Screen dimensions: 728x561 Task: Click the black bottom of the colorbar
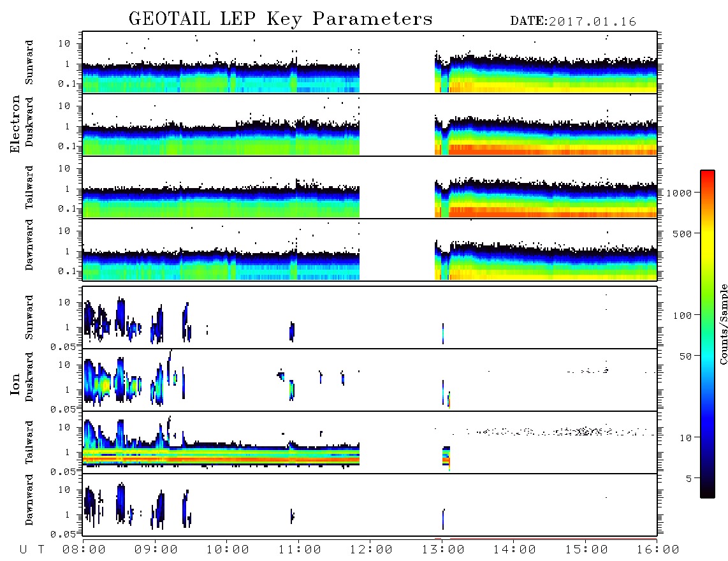coord(707,490)
